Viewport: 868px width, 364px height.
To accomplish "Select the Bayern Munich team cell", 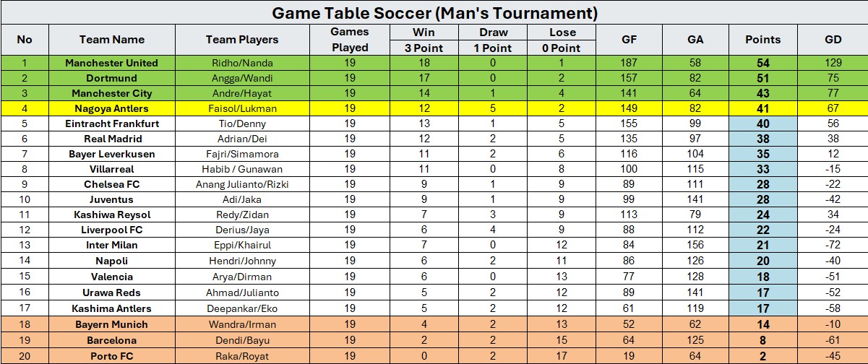I will coord(112,324).
